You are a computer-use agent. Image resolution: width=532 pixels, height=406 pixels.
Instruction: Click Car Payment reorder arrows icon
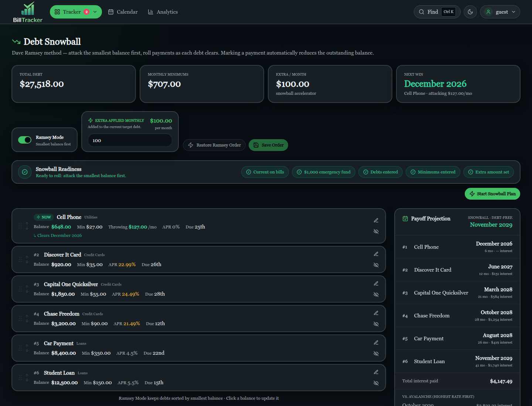tap(27, 348)
